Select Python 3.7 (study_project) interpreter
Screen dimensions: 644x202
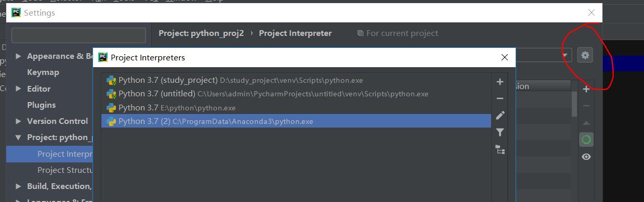coord(296,80)
